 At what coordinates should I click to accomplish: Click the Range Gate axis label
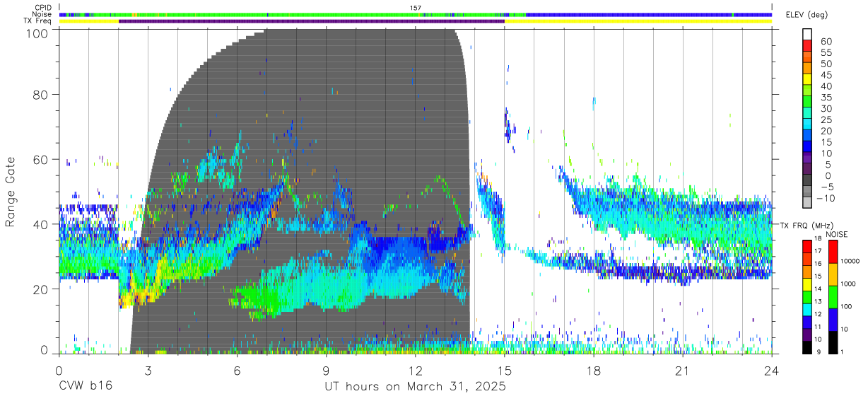[11, 192]
